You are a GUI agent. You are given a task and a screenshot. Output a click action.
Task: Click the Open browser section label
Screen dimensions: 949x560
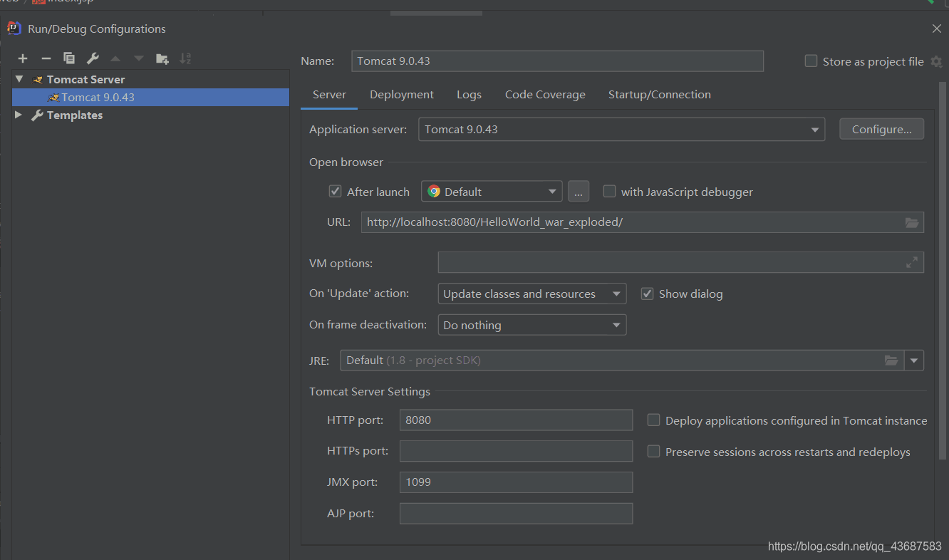[x=346, y=162]
